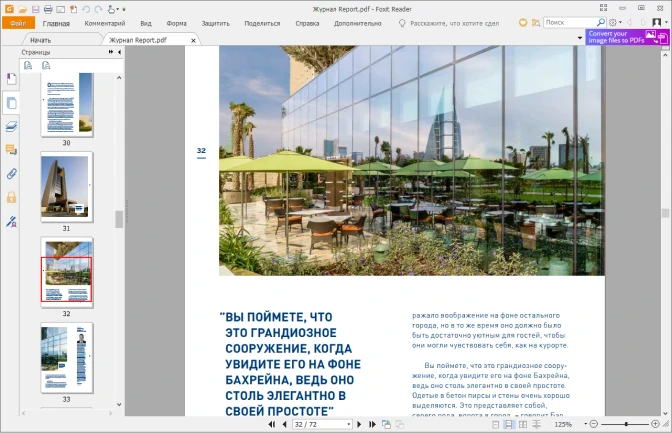The height and width of the screenshot is (433, 672).
Task: Click the Foxit application logo icon
Action: click(9, 9)
